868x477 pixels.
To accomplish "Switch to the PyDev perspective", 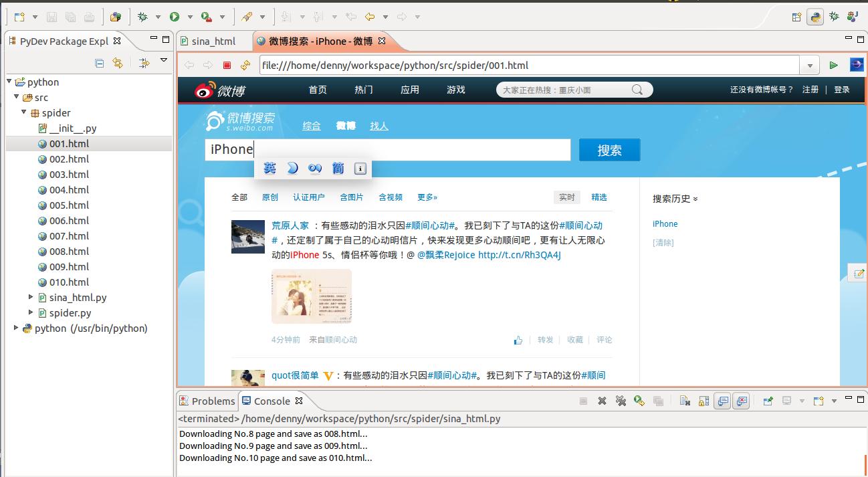I will click(x=815, y=17).
